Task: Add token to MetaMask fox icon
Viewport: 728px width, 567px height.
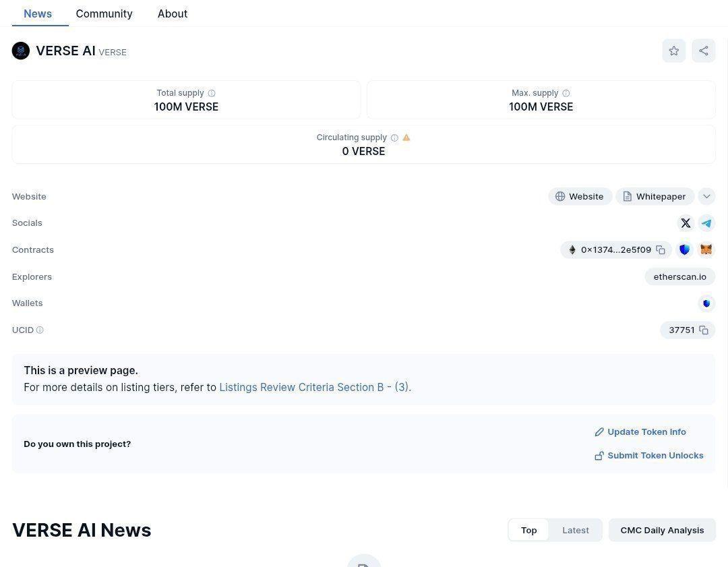Action: [706, 250]
